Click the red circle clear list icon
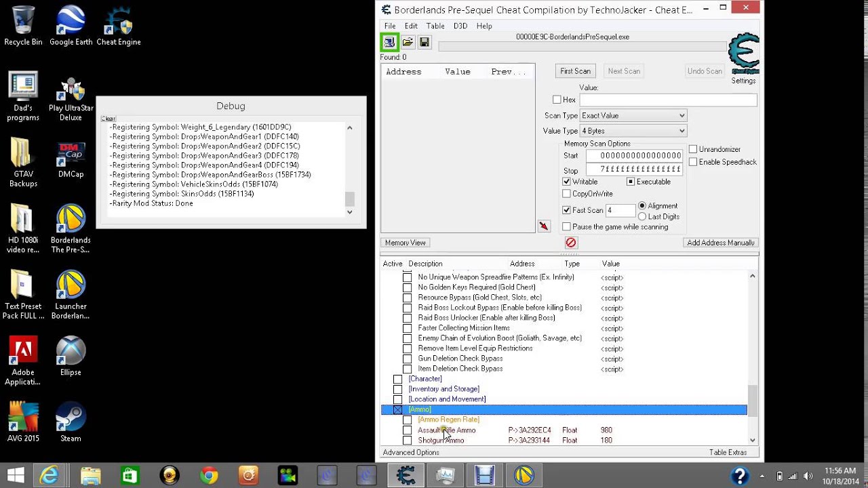This screenshot has height=488, width=868. coord(571,243)
